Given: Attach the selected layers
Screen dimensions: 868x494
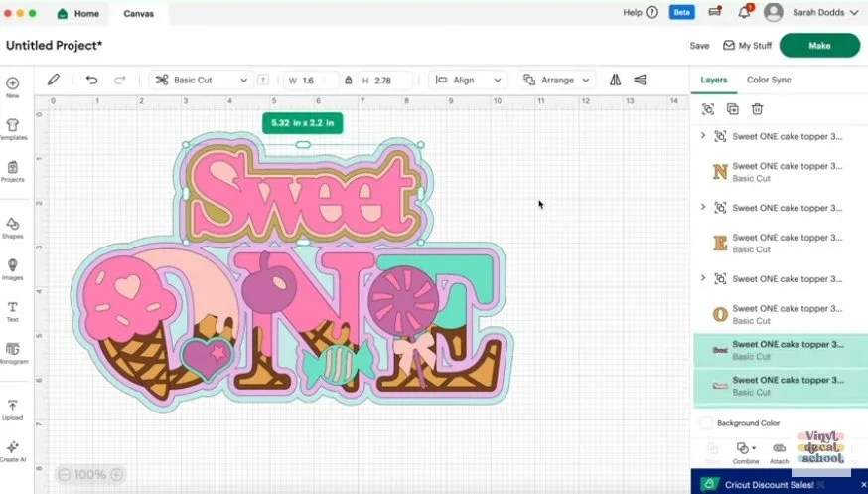Looking at the screenshot, I should coord(779,452).
